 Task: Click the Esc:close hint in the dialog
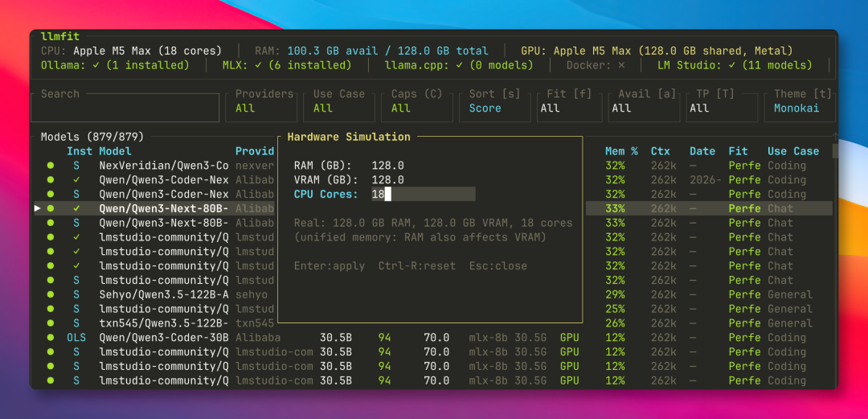click(498, 266)
